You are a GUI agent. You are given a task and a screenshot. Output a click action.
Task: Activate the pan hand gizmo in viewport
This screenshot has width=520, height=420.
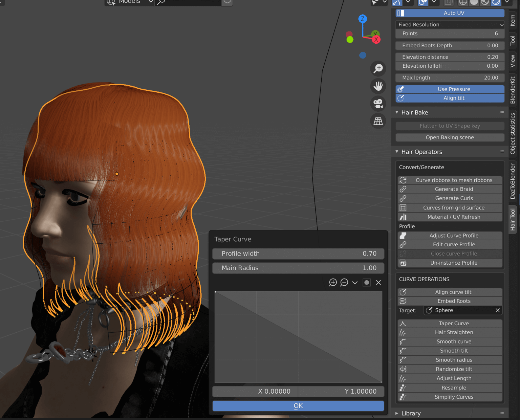point(378,86)
